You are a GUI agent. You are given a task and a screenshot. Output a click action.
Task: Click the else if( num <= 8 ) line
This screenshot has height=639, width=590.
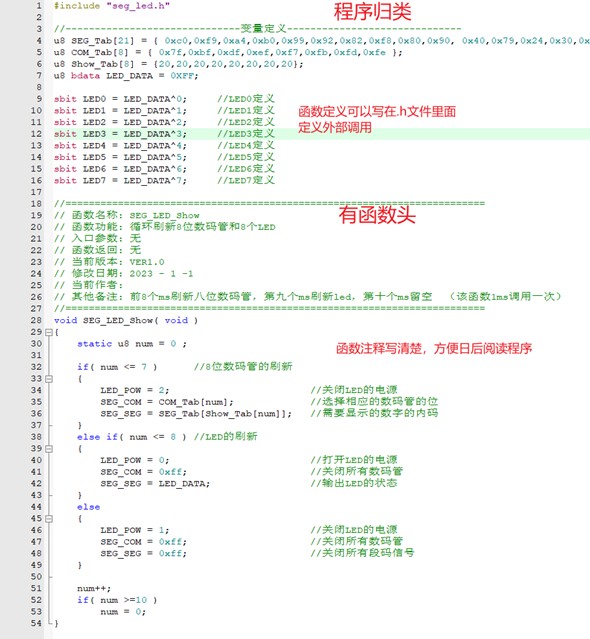(132, 437)
